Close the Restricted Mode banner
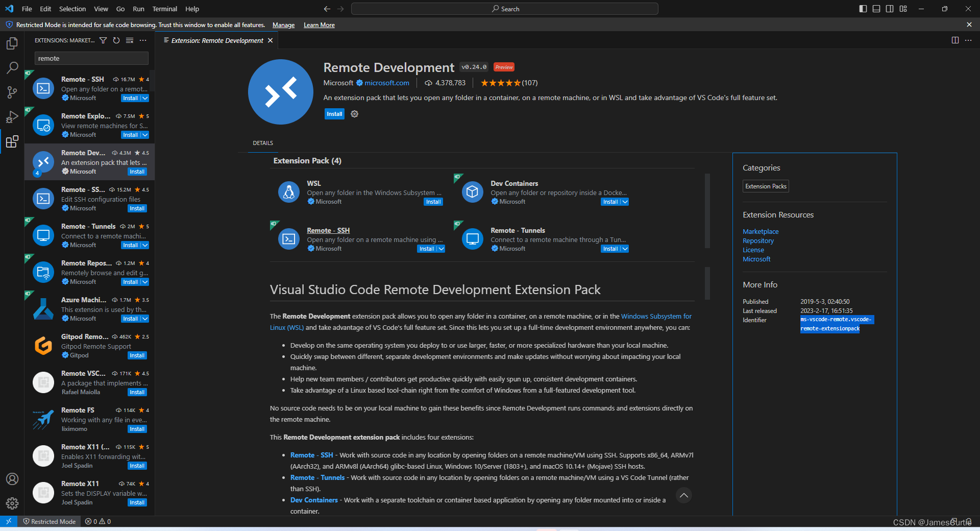Screen dimensions: 980x531 pyautogui.click(x=969, y=25)
